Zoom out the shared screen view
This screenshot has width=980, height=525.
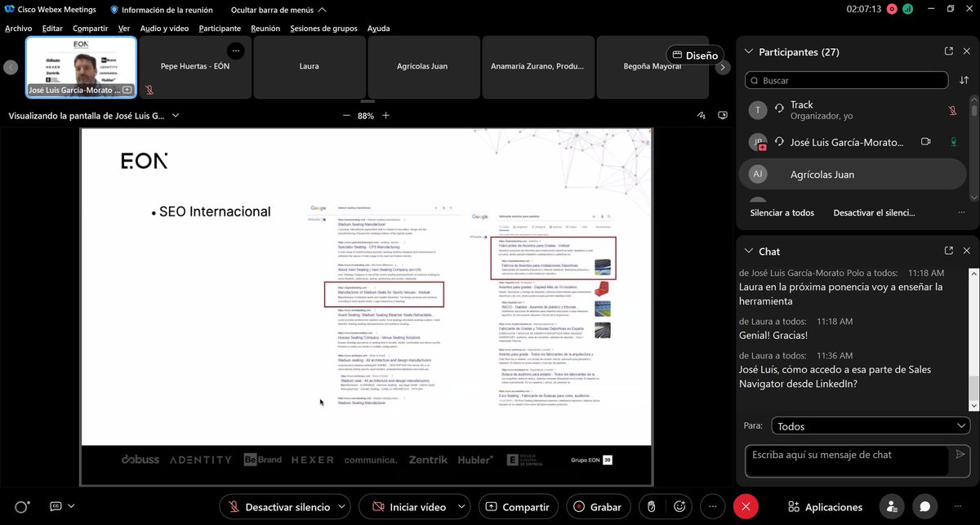(345, 116)
